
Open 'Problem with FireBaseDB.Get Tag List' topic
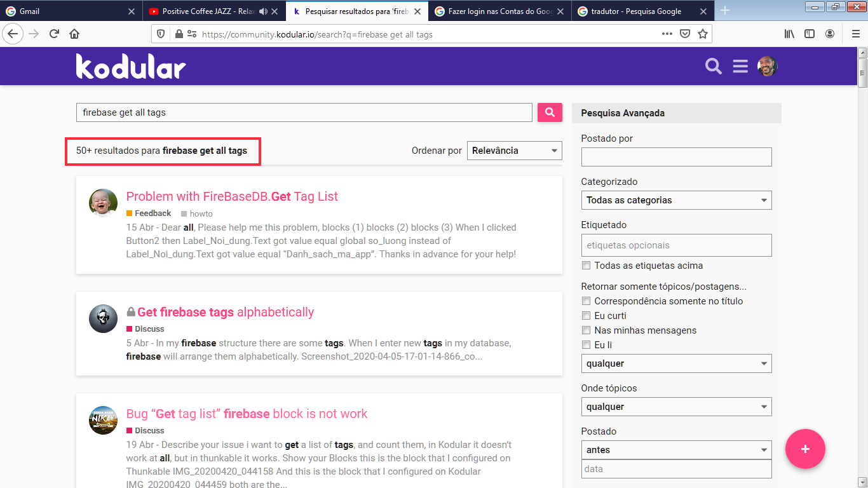tap(232, 196)
